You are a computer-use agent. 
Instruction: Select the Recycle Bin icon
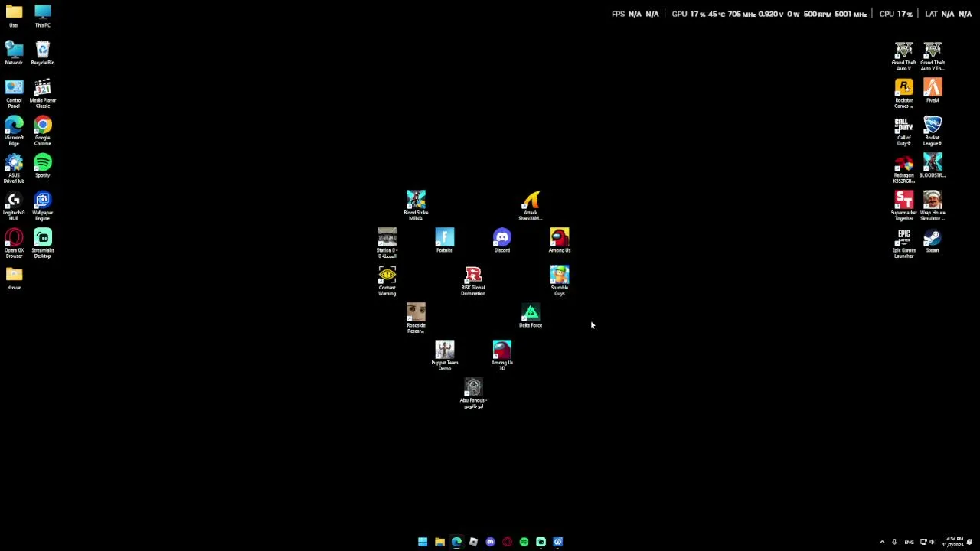(x=43, y=54)
